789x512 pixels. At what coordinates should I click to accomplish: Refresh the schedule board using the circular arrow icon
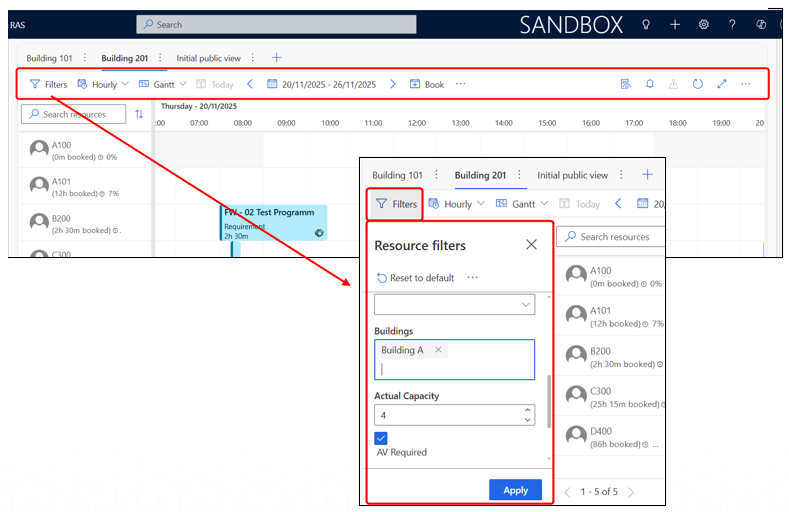698,84
